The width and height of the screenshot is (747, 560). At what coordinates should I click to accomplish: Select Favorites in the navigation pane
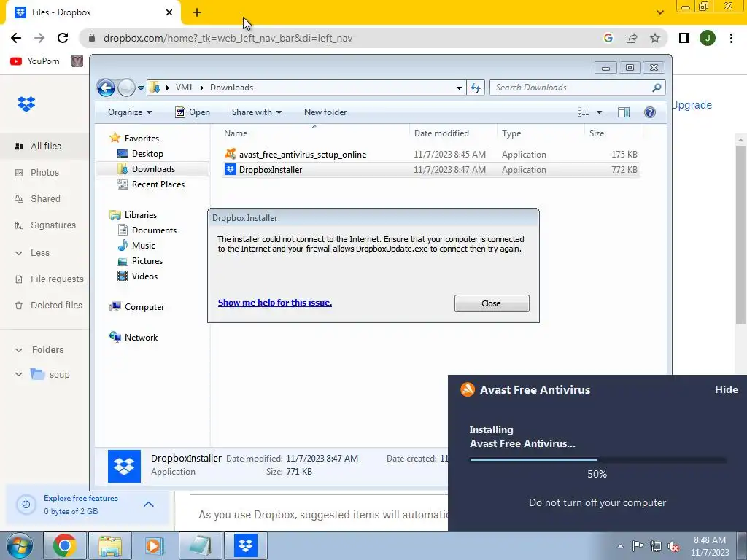tap(142, 139)
